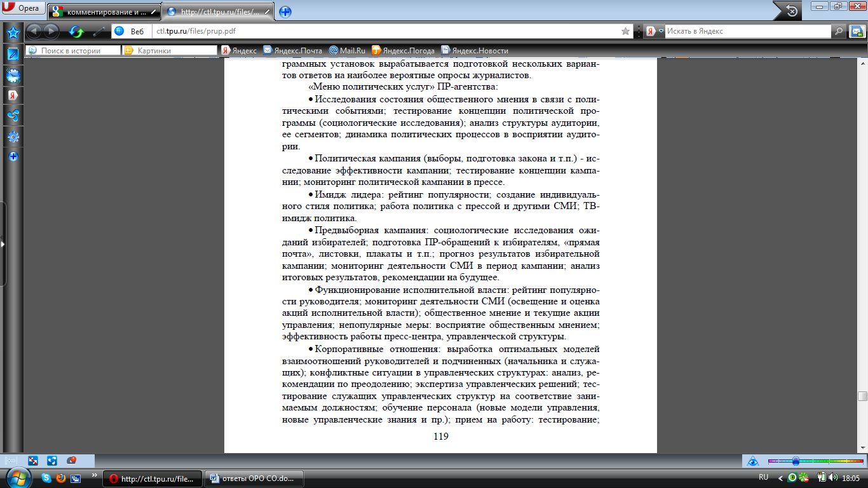
Task: Open the Opera Unite panel icon
Action: coord(13,116)
